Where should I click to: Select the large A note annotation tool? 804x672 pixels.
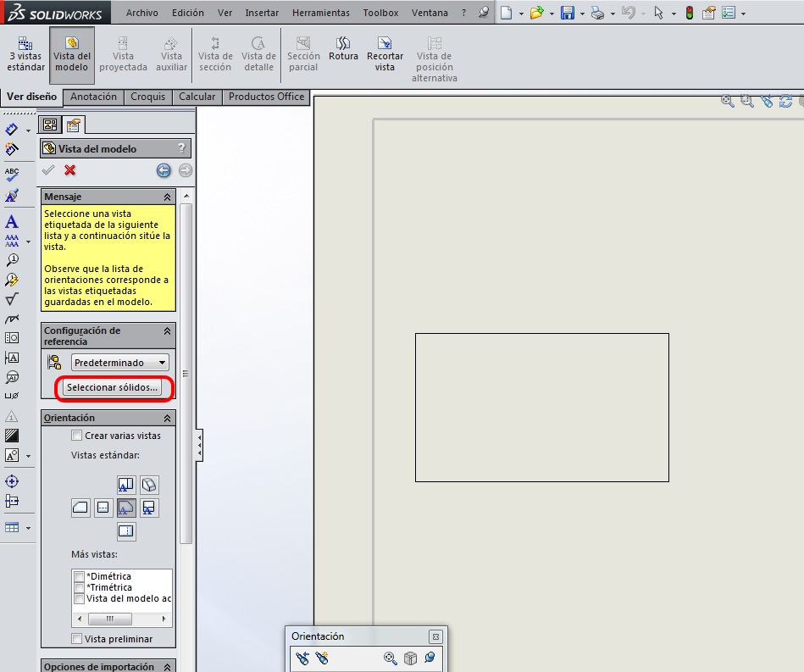[x=12, y=222]
